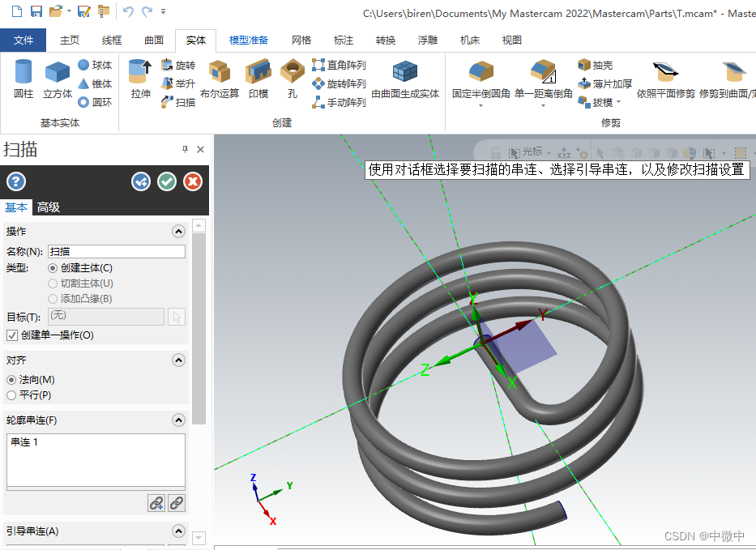Select the Sweep (扫描) ribbon tool

pos(178,102)
